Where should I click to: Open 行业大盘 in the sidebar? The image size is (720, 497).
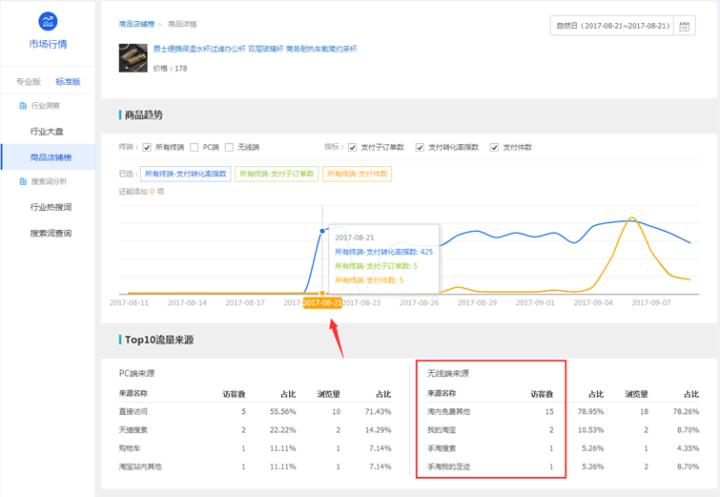47,132
